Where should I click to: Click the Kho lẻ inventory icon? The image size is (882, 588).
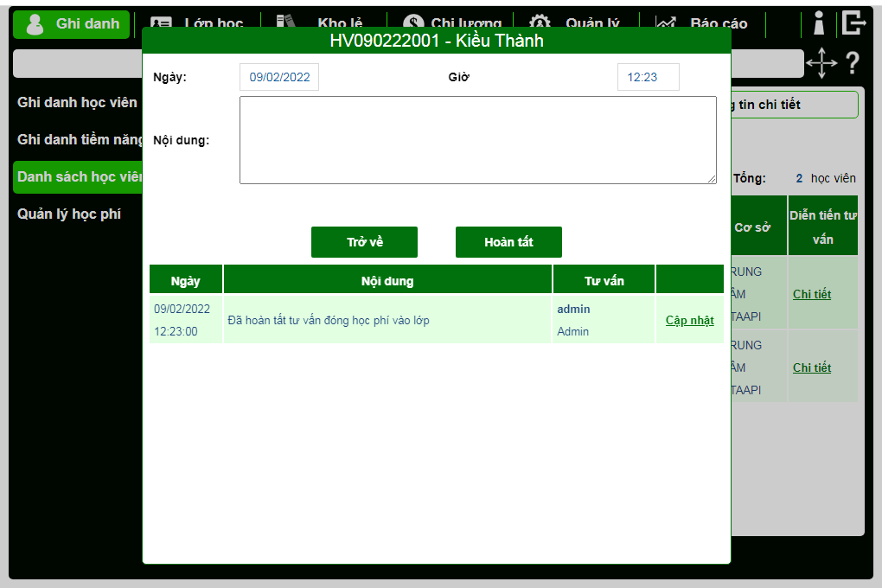click(x=285, y=22)
